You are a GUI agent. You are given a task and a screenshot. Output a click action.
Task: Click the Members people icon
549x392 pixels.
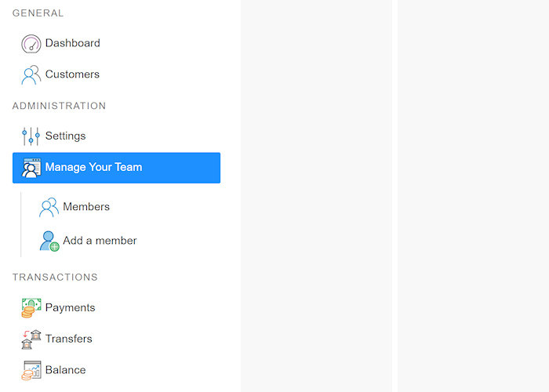49,207
